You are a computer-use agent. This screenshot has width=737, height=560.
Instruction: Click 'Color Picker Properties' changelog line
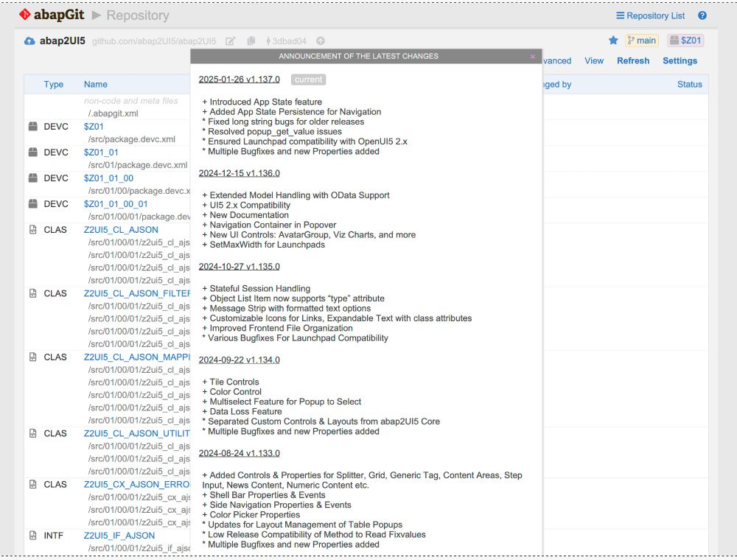(x=251, y=515)
